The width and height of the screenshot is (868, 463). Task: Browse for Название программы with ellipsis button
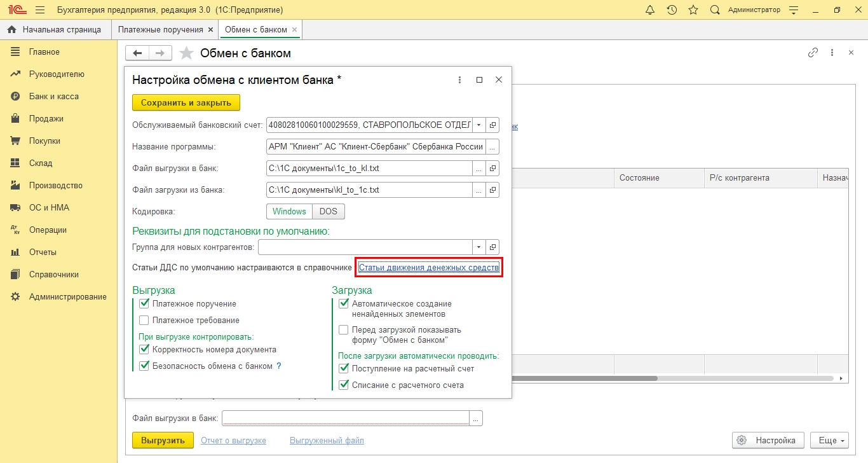point(493,146)
